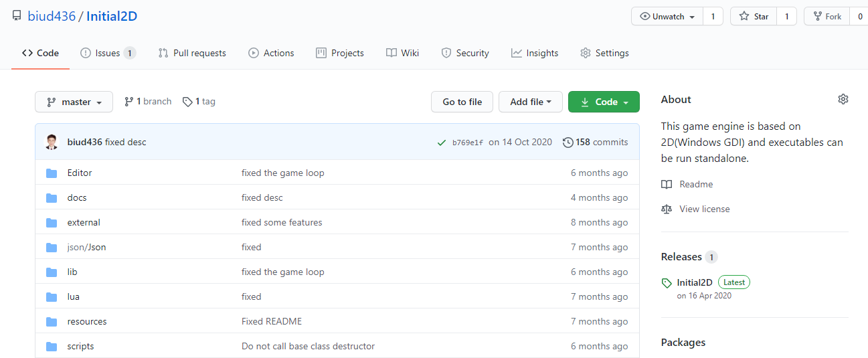Click the biud436 avatar thumbnail
The image size is (868, 358).
pyautogui.click(x=52, y=142)
